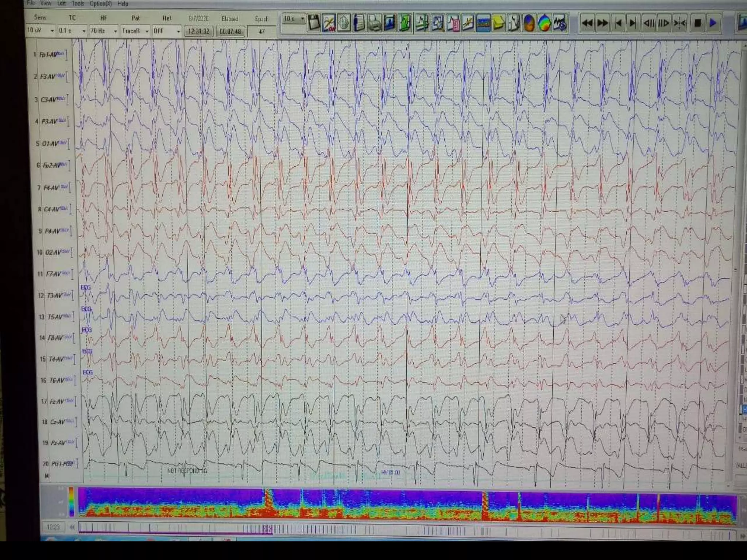This screenshot has height=560, width=747.
Task: Click the printer icon in toolbar
Action: 374,23
